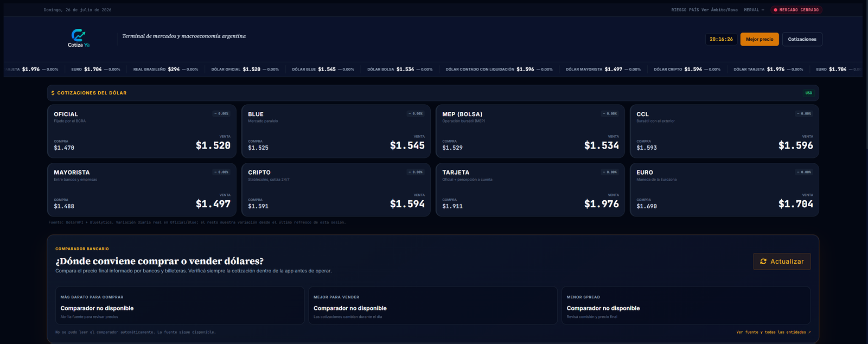This screenshot has width=868, height=344.
Task: Click BLUE compra price $1.525
Action: pyautogui.click(x=258, y=148)
